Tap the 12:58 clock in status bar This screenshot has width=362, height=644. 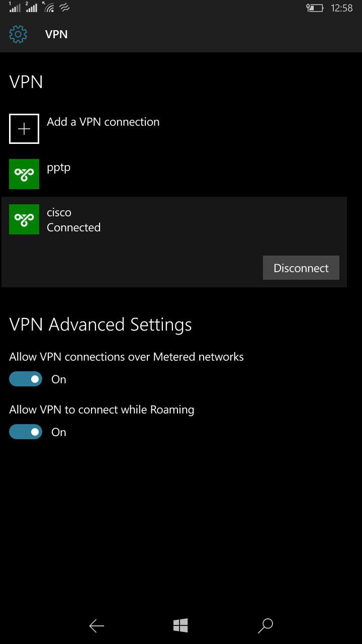pyautogui.click(x=342, y=8)
